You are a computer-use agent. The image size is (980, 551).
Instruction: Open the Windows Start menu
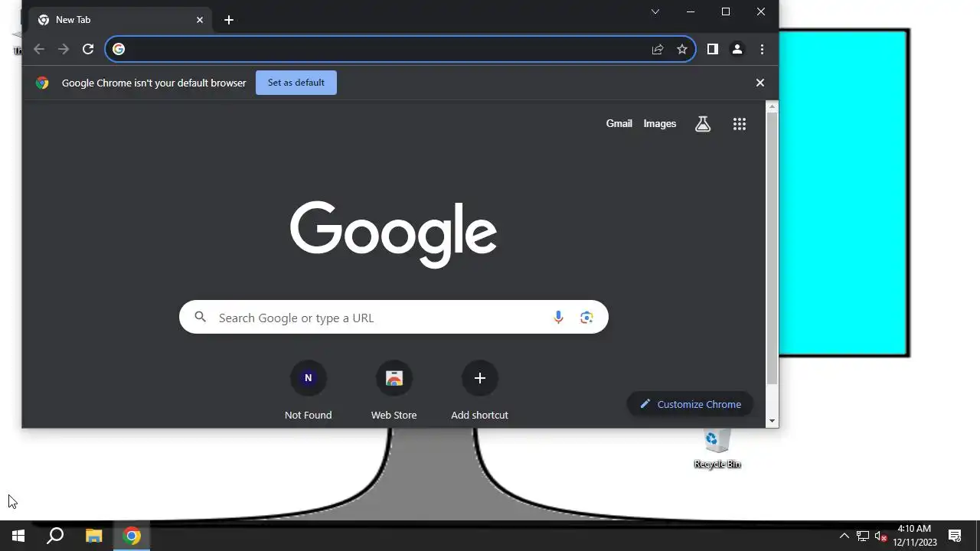(18, 536)
